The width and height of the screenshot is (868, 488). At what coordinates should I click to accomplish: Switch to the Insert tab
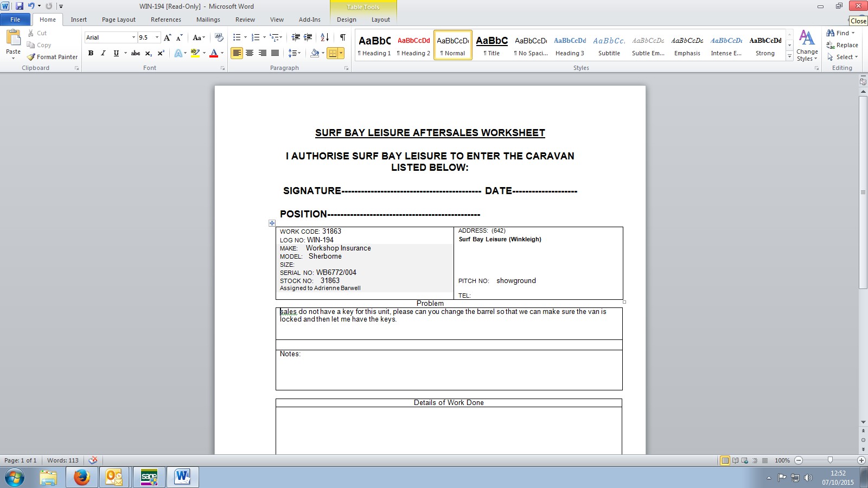(79, 20)
